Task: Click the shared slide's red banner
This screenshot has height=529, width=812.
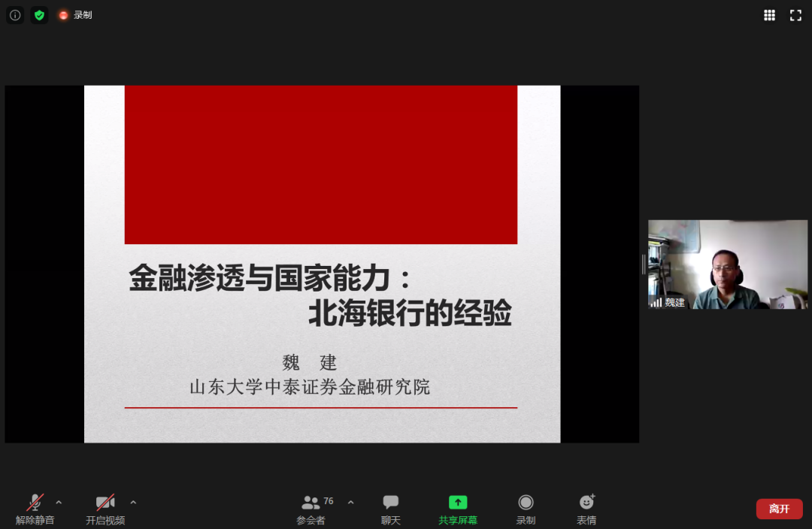Action: tap(320, 165)
